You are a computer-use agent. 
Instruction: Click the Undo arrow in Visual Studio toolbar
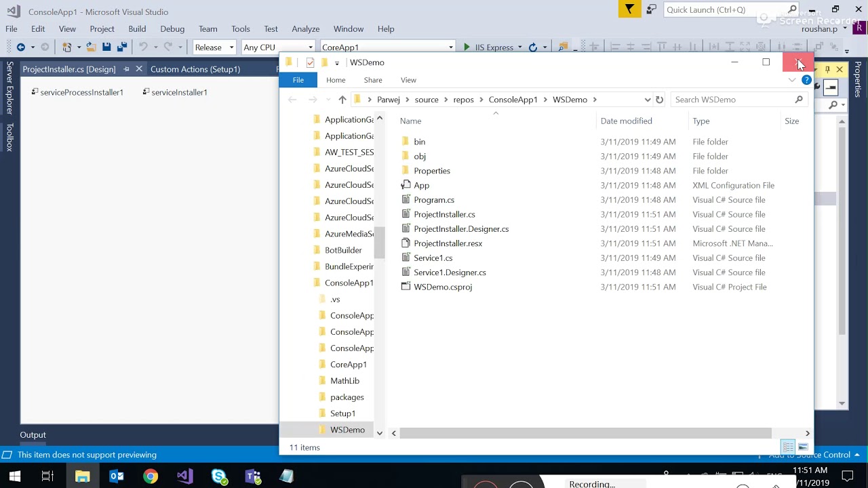point(143,47)
